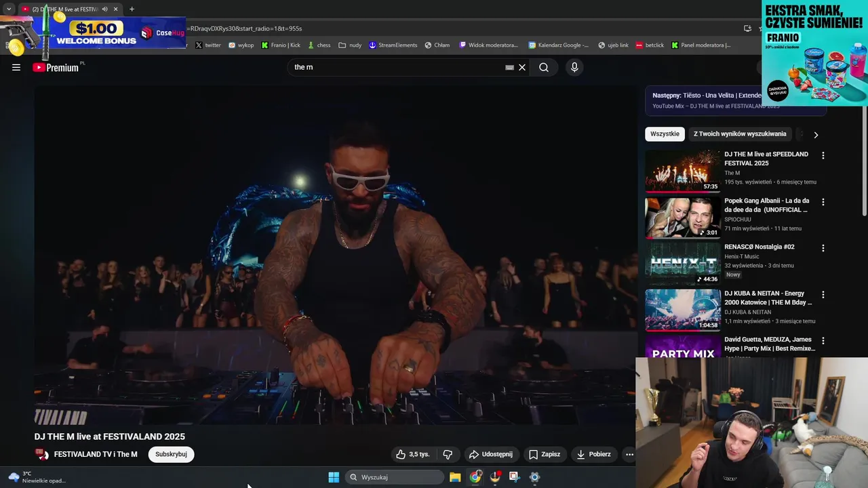Open title DJ THE M live at SPEEDLAND FESTIVAL
The height and width of the screenshot is (488, 868).
click(x=766, y=159)
